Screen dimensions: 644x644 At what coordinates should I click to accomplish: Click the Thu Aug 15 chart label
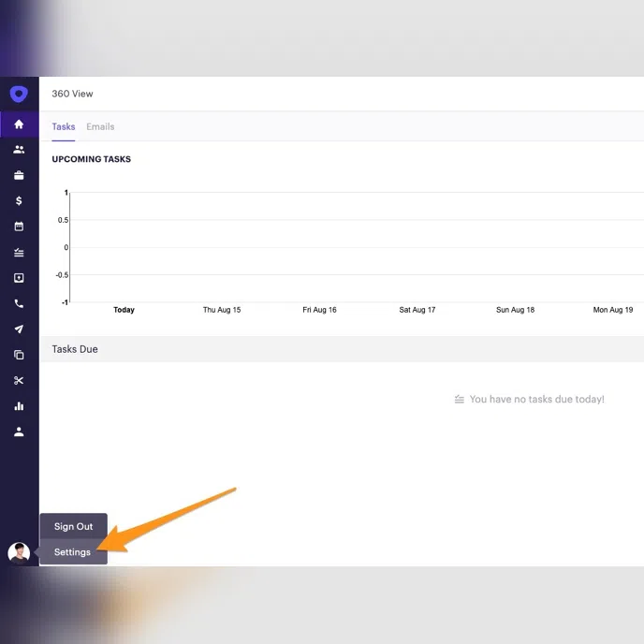pyautogui.click(x=222, y=310)
